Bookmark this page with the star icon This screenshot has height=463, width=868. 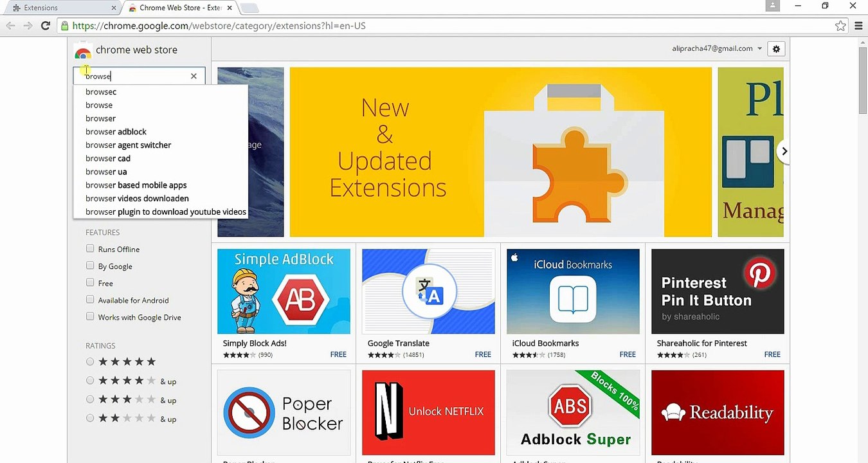point(840,26)
